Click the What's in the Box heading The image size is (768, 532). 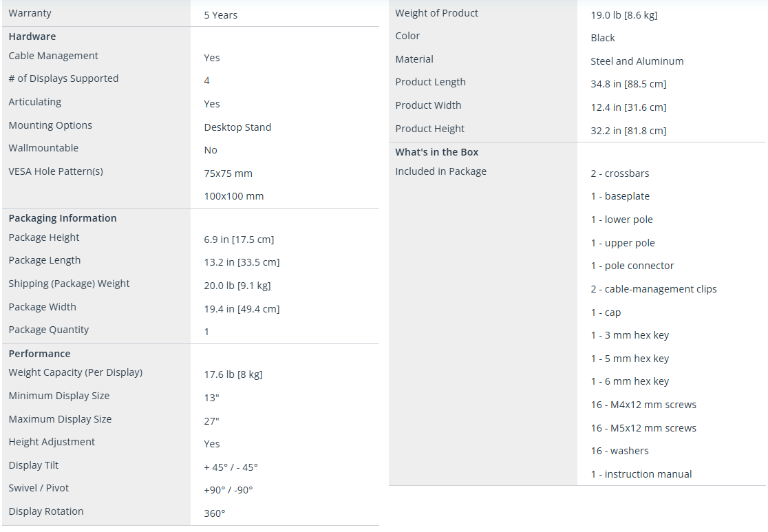[x=436, y=152]
